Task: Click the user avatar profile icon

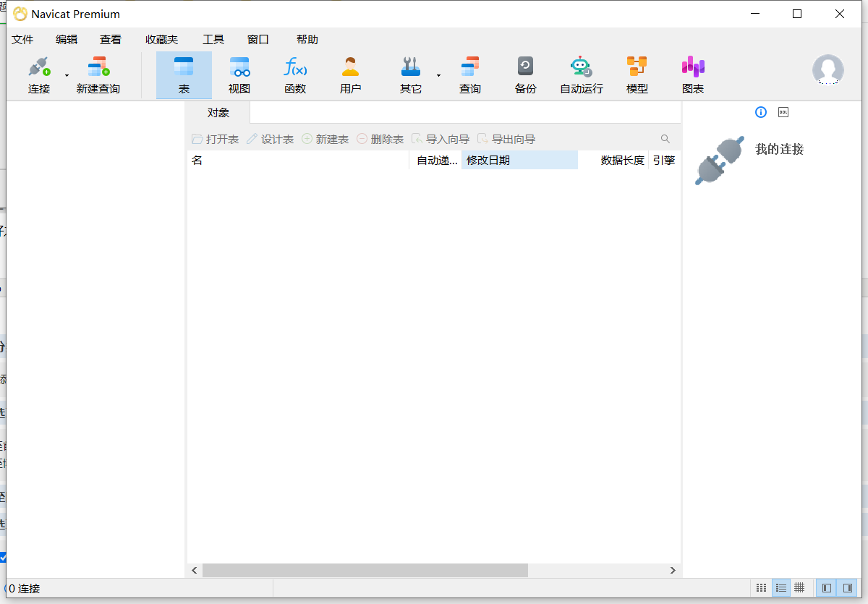Action: click(x=828, y=69)
